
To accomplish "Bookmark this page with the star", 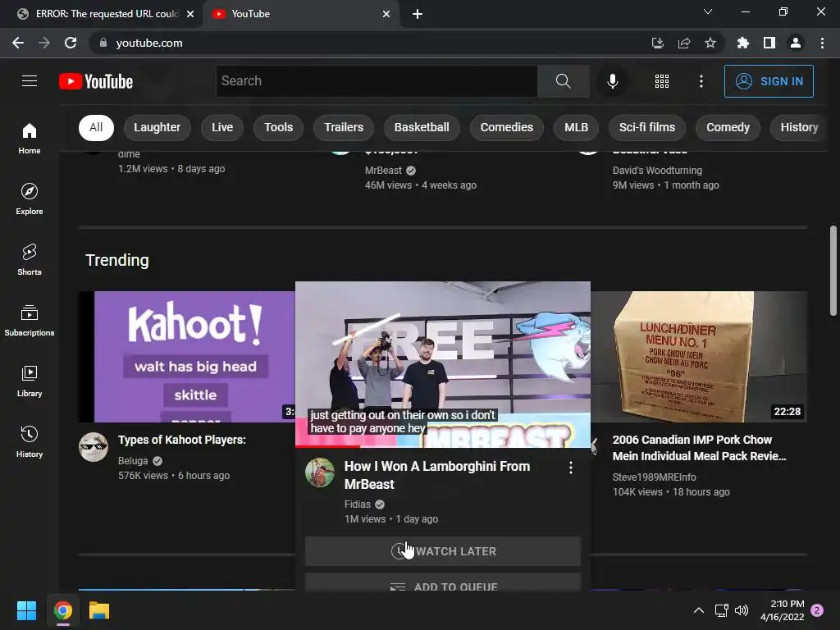I will (x=710, y=43).
